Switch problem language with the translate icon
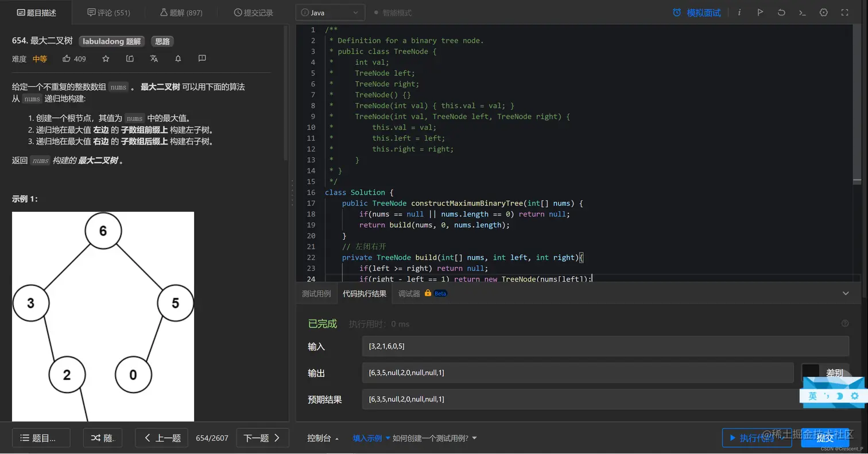 [154, 59]
